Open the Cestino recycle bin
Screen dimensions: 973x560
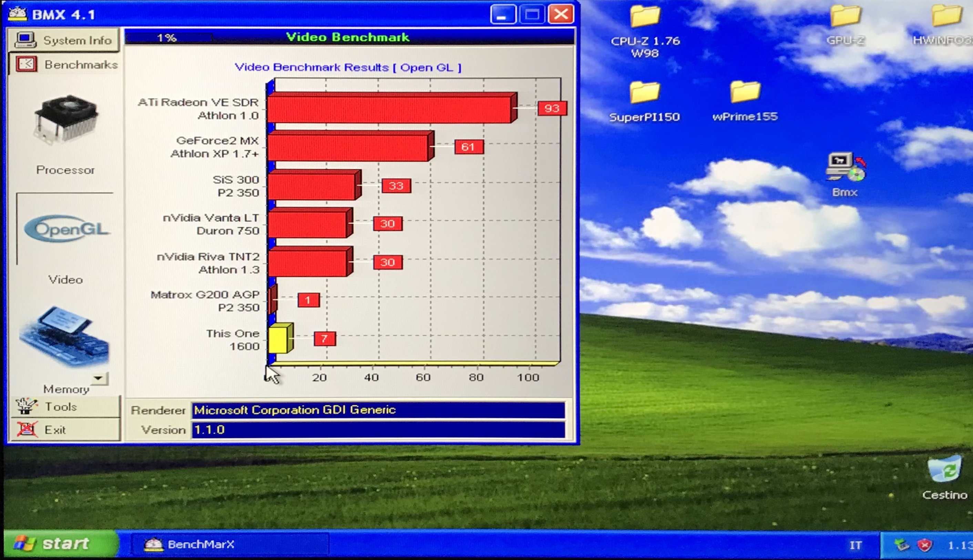click(x=944, y=468)
